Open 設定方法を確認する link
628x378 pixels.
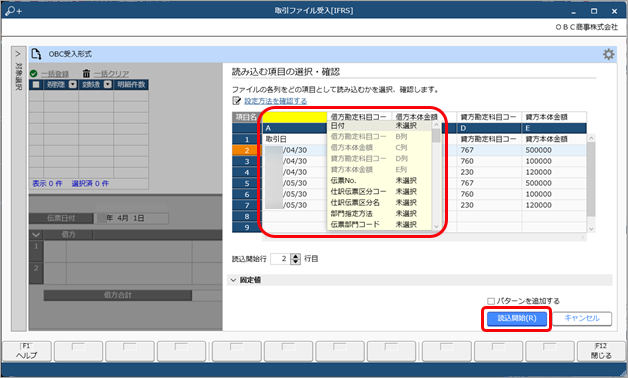(x=276, y=101)
